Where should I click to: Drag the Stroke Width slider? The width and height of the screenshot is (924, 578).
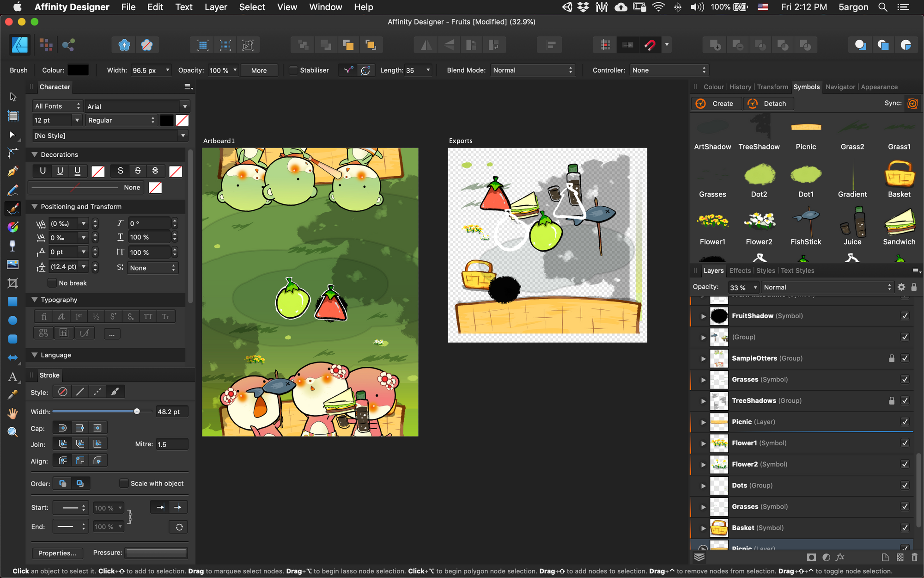tap(137, 412)
